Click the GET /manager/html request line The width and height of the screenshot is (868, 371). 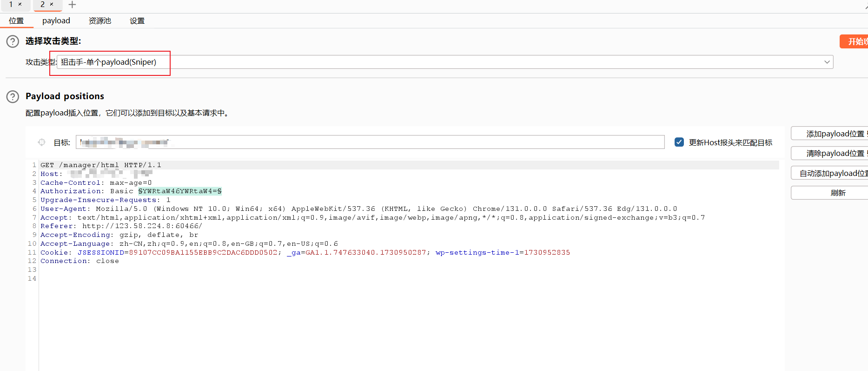pyautogui.click(x=101, y=165)
